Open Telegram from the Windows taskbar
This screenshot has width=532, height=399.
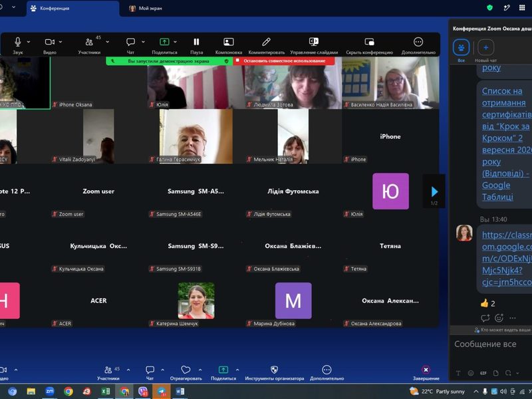pyautogui.click(x=162, y=392)
